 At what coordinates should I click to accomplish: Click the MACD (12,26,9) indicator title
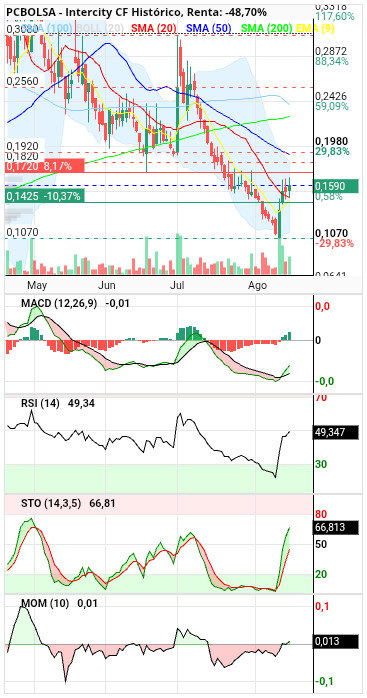(x=59, y=304)
